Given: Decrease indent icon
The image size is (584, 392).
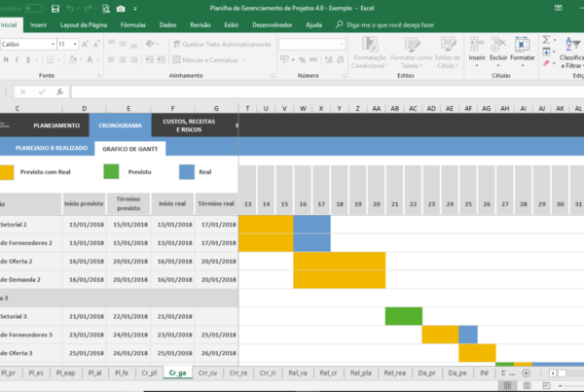Looking at the screenshot, I should (150, 59).
